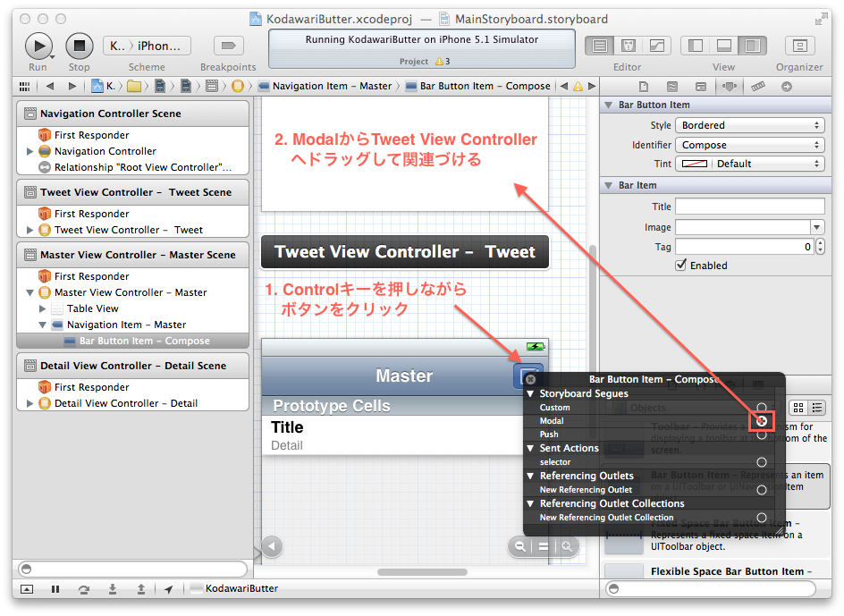Pause program execution in debug bar
The width and height of the screenshot is (844, 616).
(55, 589)
